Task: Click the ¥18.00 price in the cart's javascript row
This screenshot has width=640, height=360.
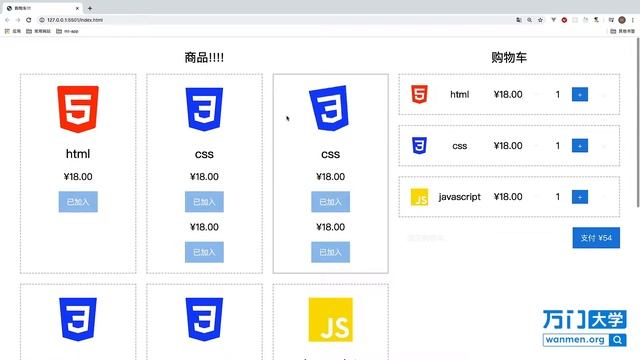Action: pos(508,197)
